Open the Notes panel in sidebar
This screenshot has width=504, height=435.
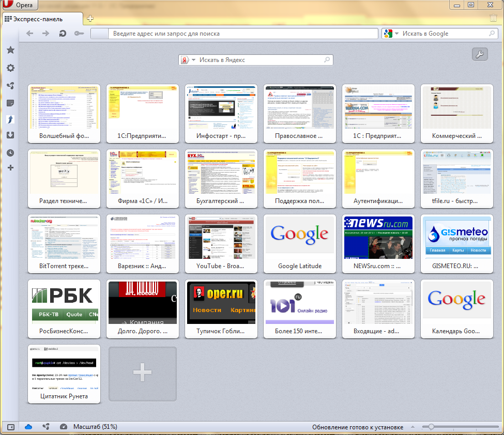(x=10, y=103)
